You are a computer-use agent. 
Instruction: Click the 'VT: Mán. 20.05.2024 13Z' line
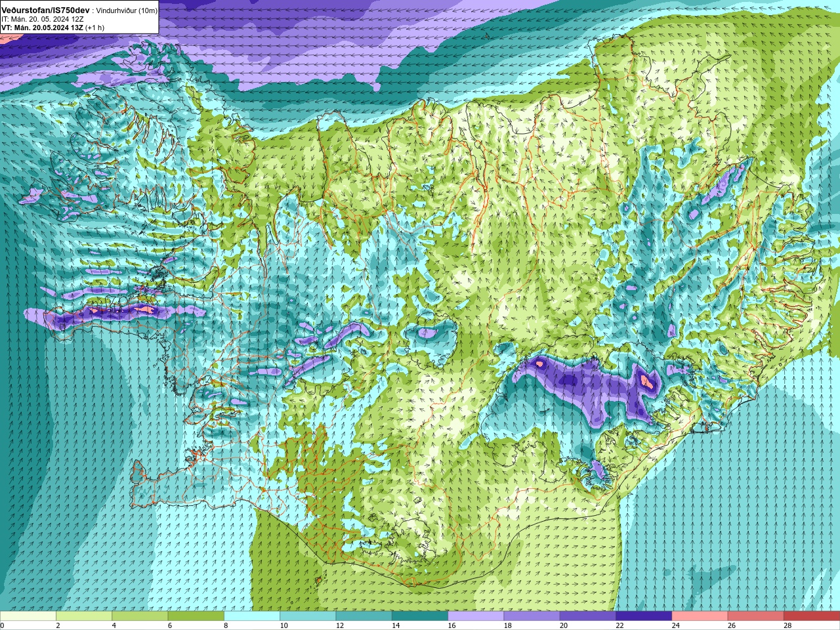click(42, 28)
